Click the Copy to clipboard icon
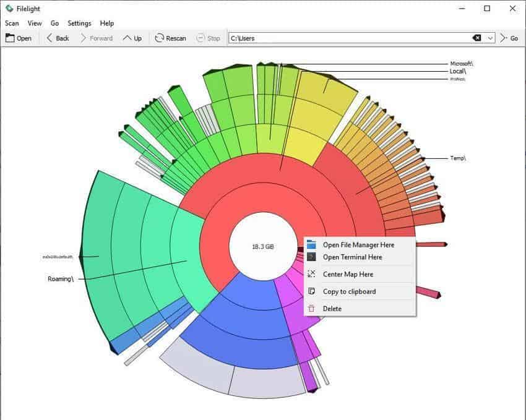Image resolution: width=526 pixels, height=420 pixels. pos(311,291)
